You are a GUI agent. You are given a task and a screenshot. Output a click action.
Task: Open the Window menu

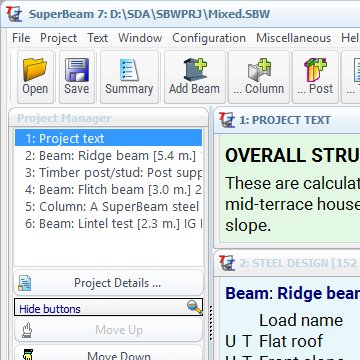click(140, 38)
